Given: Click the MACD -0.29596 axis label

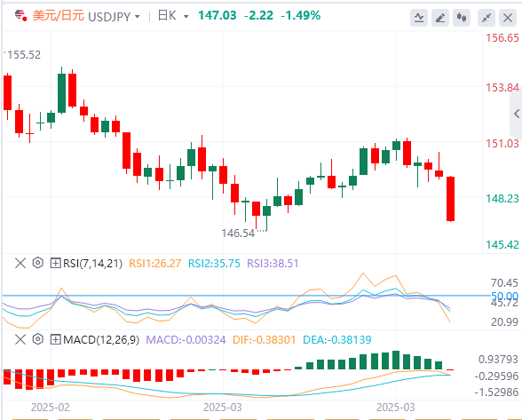Looking at the screenshot, I should pos(496,376).
